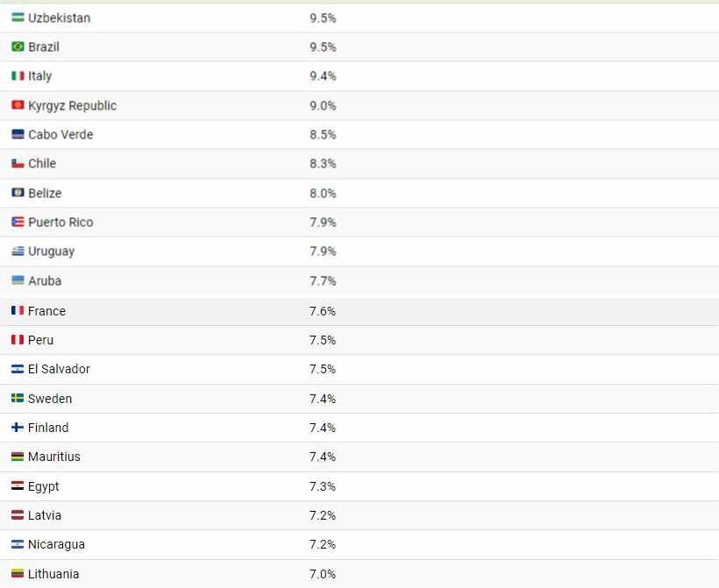This screenshot has width=719, height=588.
Task: Open the Belize country link
Action: pyautogui.click(x=45, y=193)
